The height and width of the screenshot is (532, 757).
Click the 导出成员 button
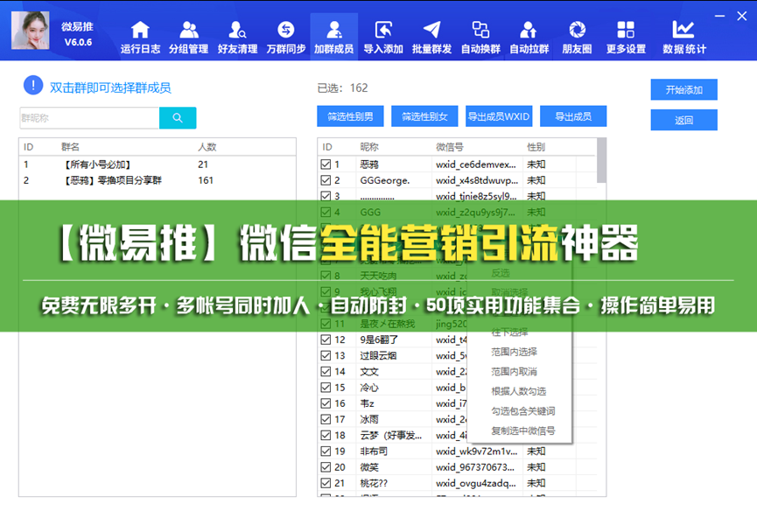[x=573, y=116]
